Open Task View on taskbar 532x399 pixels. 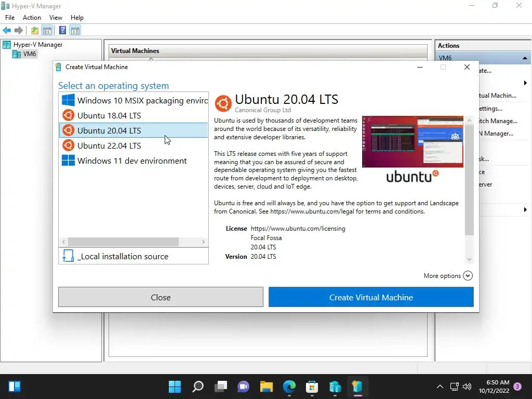coord(220,387)
